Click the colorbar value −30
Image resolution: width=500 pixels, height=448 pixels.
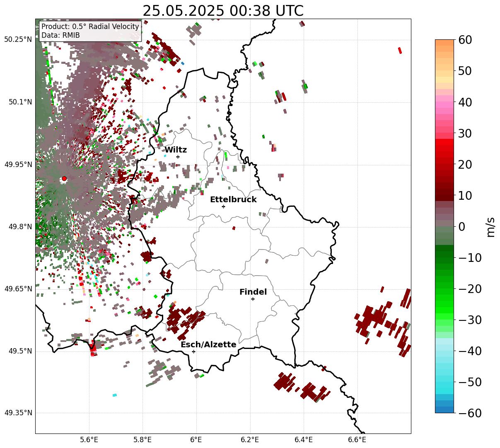470,320
